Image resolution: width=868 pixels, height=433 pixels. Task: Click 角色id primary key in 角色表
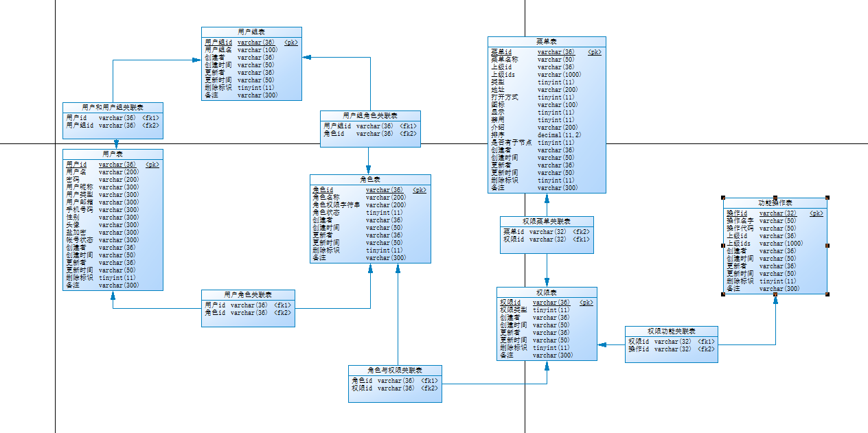pyautogui.click(x=370, y=190)
